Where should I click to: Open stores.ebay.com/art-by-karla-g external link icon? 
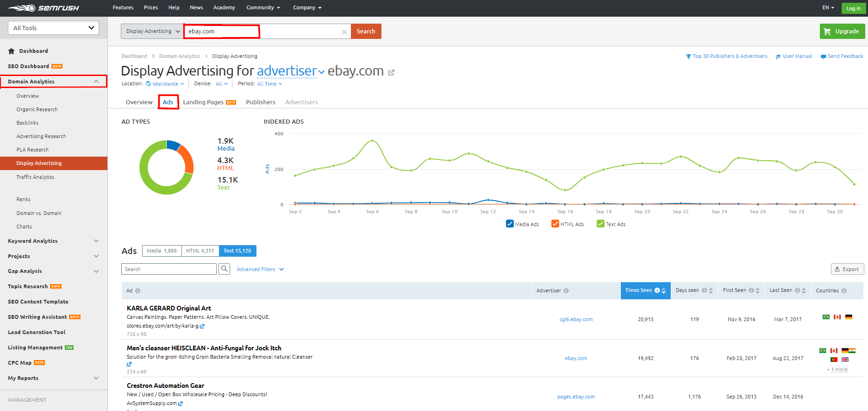point(202,326)
